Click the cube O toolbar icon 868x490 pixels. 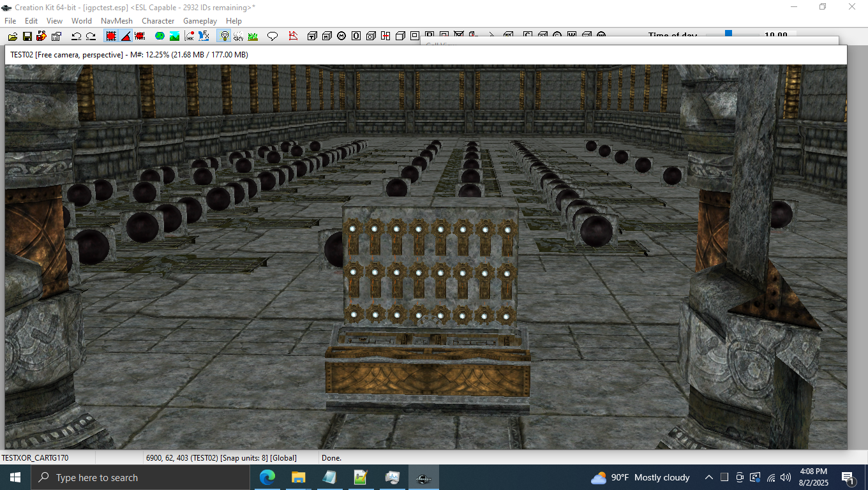tap(371, 36)
